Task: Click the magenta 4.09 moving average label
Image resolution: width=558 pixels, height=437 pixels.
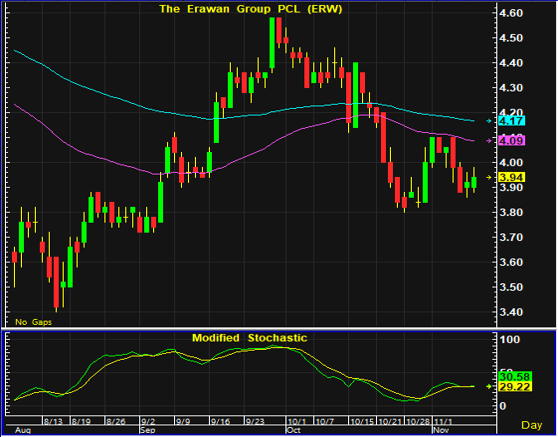Action: [512, 141]
